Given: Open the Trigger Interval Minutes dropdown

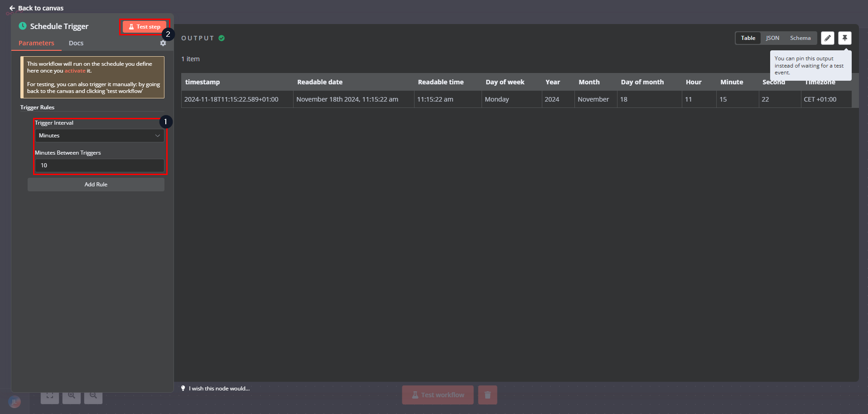Looking at the screenshot, I should tap(100, 136).
